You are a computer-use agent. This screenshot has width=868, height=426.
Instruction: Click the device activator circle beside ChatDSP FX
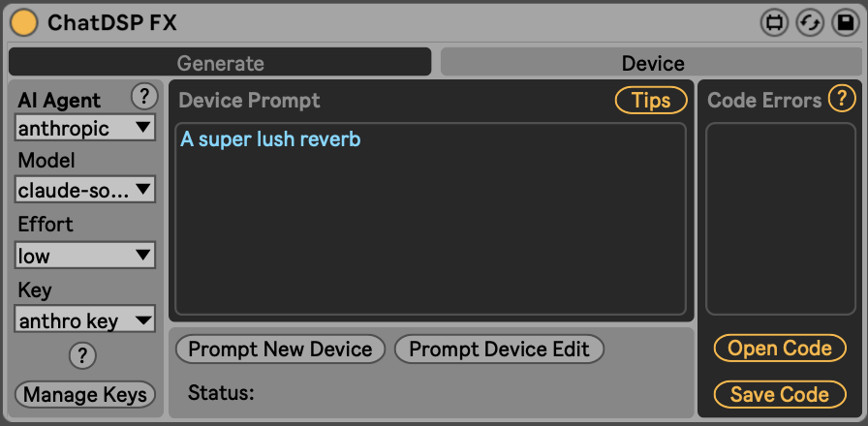tap(25, 22)
